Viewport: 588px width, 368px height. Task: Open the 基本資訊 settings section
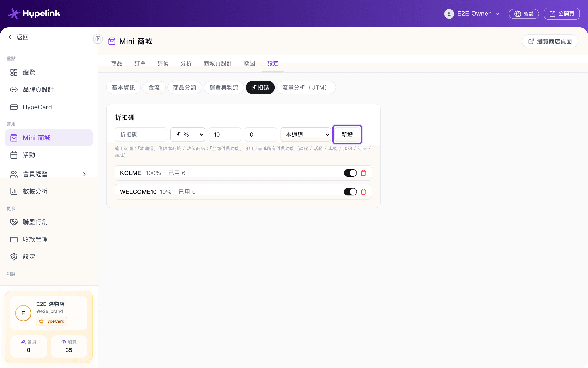124,87
